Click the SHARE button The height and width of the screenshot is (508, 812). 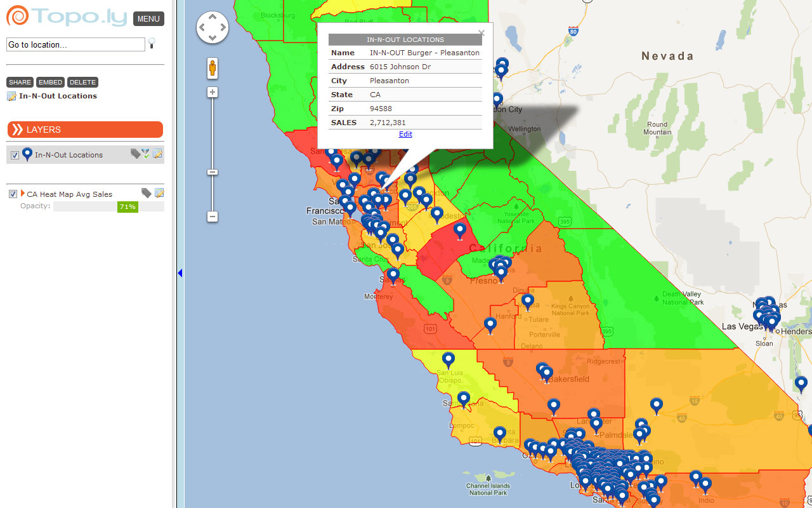click(x=20, y=83)
